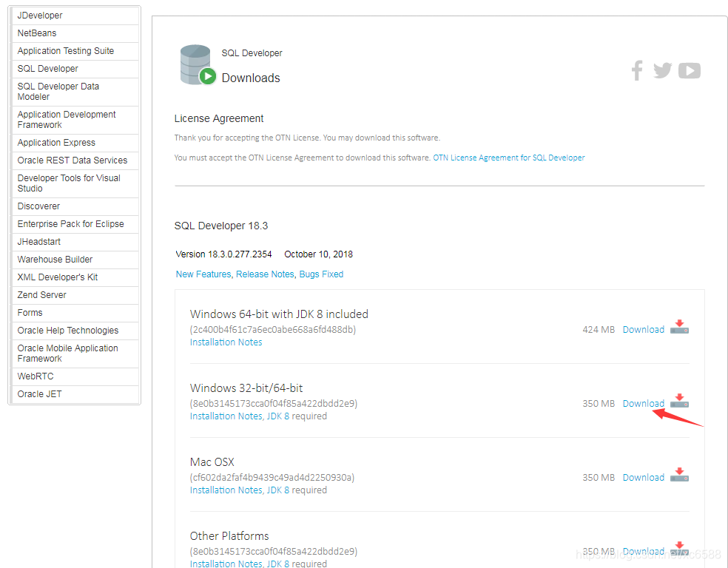The image size is (728, 568).
Task: Open the Bugs Fixed link
Action: [x=321, y=274]
